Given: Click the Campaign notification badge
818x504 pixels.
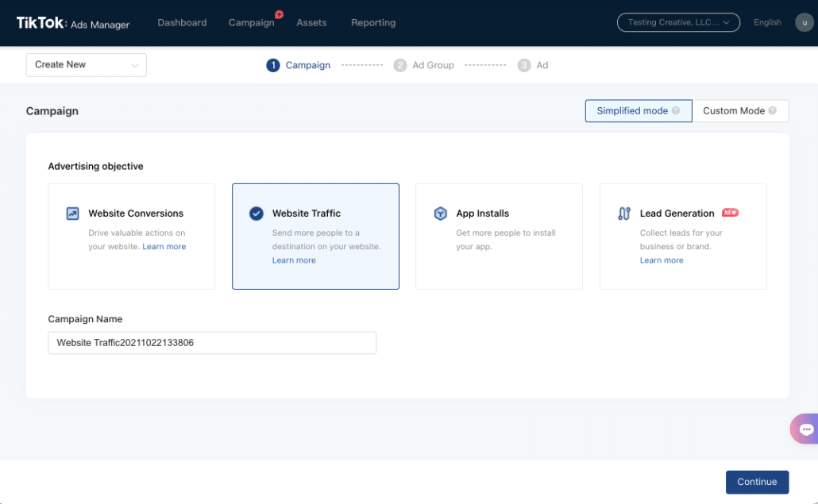Looking at the screenshot, I should 279,14.
